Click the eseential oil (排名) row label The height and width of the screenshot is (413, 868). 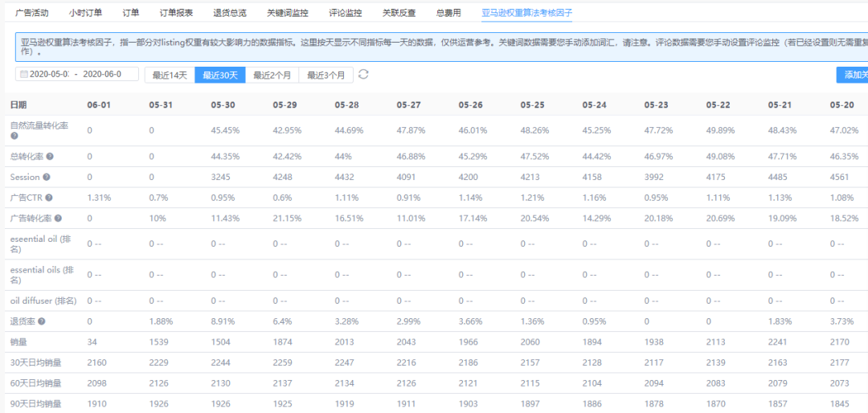click(x=42, y=244)
